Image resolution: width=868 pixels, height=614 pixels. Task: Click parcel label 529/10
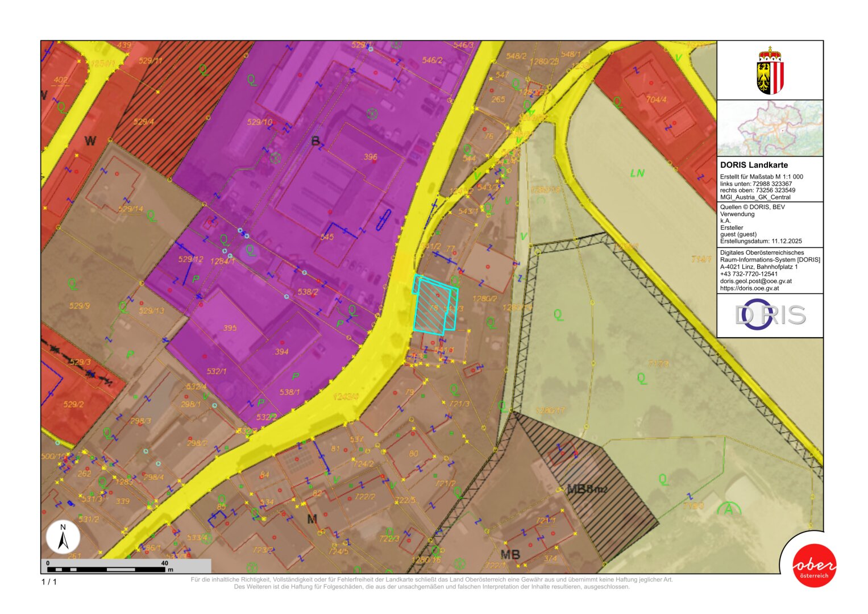[x=259, y=122]
